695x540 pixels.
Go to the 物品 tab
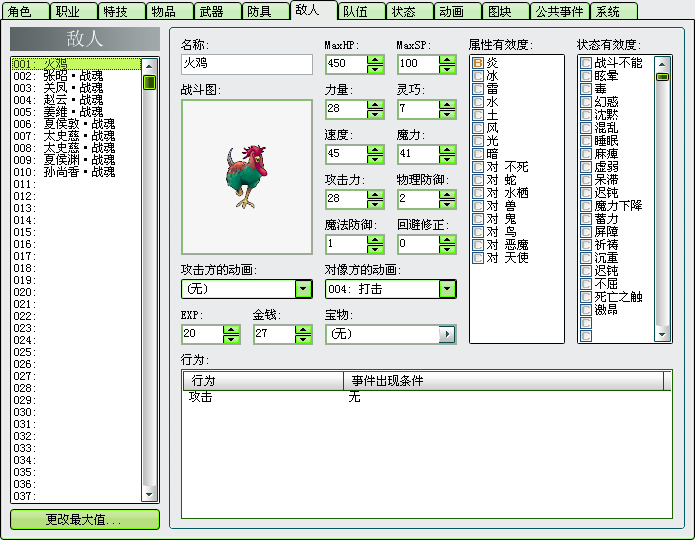[169, 11]
